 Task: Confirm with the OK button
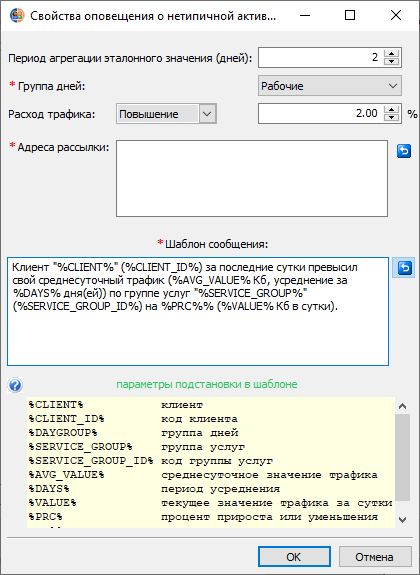[x=294, y=557]
